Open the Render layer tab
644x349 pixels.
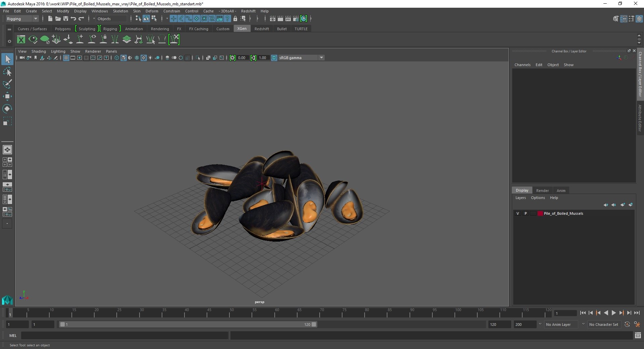(542, 191)
